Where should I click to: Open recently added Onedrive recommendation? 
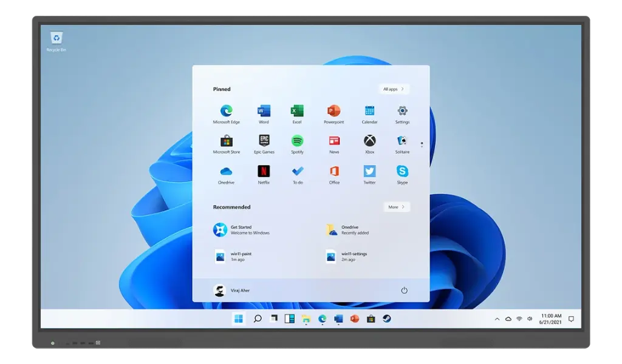[x=347, y=230]
